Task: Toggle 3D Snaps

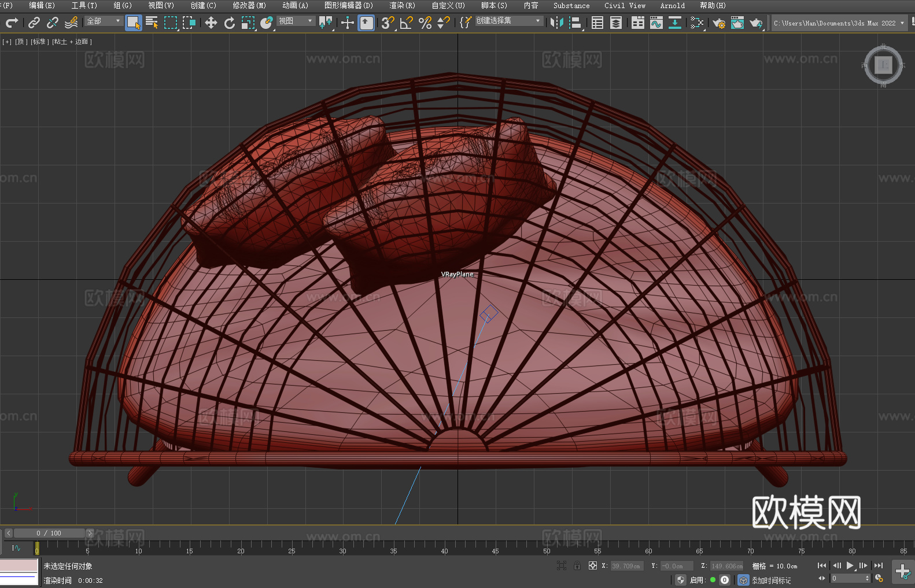Action: pos(388,23)
